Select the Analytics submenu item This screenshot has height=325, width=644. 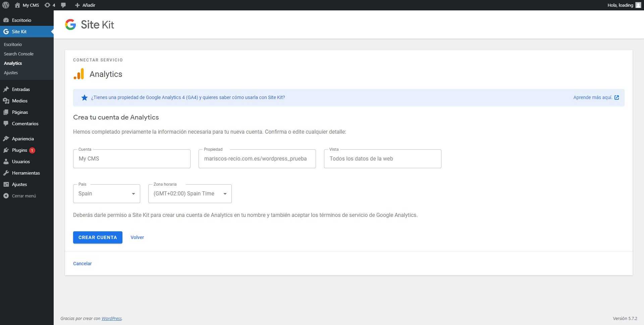(x=13, y=63)
